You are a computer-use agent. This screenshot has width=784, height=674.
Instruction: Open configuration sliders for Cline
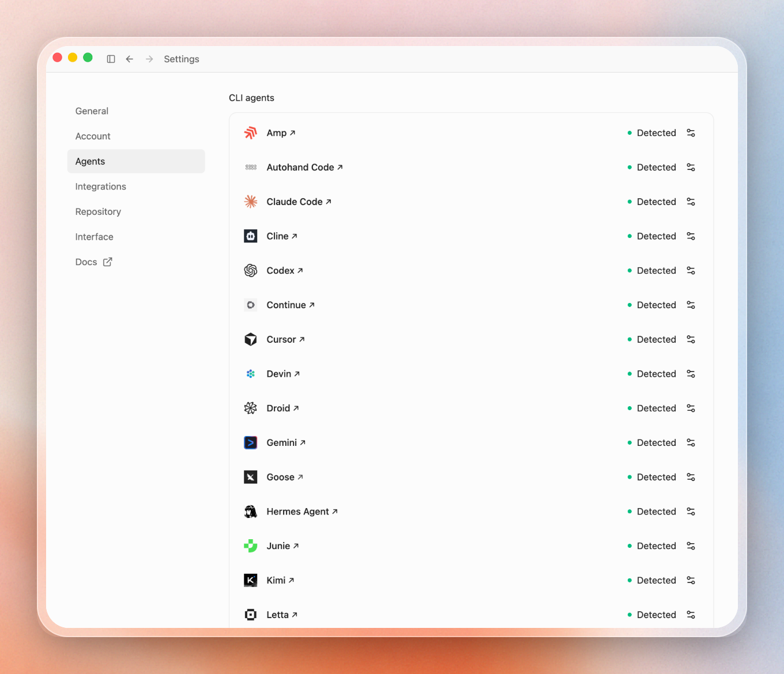pos(691,236)
